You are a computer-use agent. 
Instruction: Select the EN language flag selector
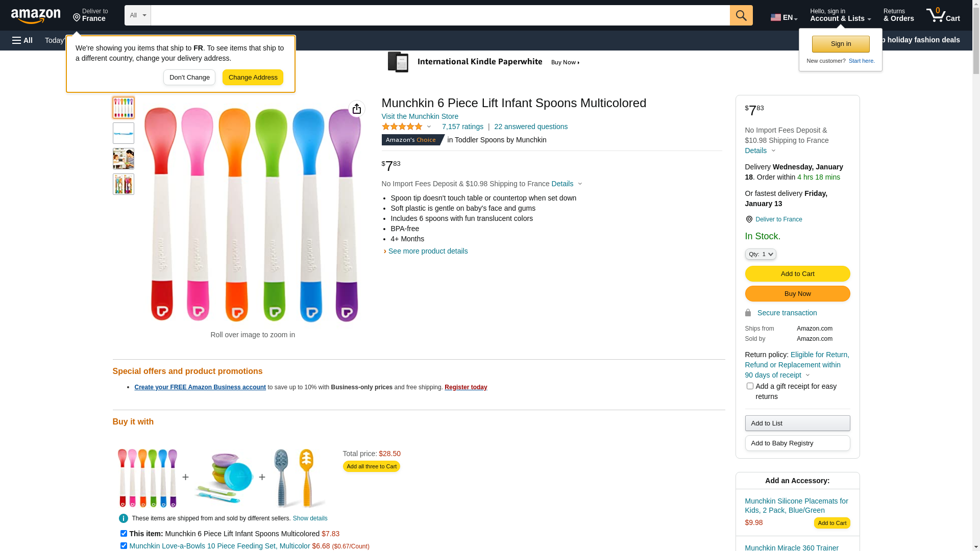784,17
